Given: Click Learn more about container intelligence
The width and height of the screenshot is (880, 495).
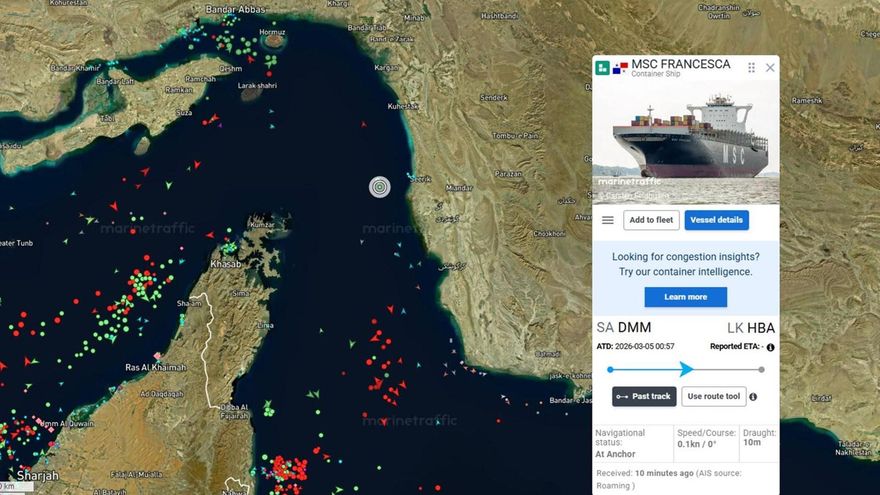Looking at the screenshot, I should 685,297.
